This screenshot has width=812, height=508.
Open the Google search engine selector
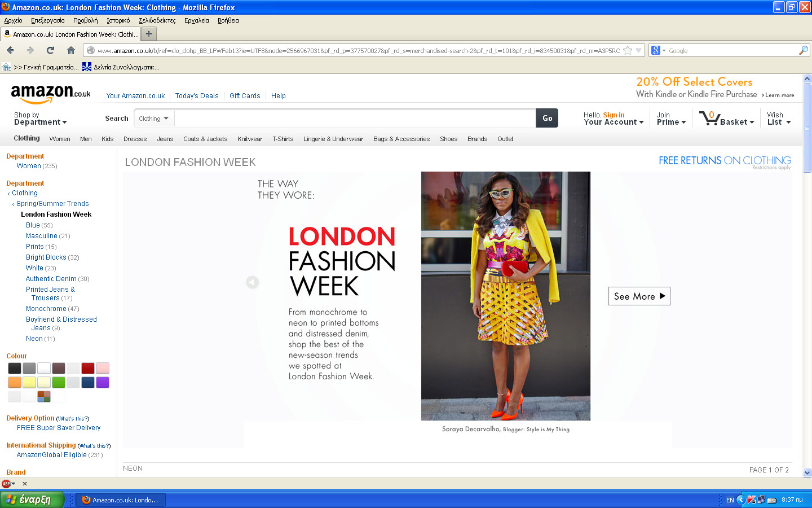coord(658,51)
